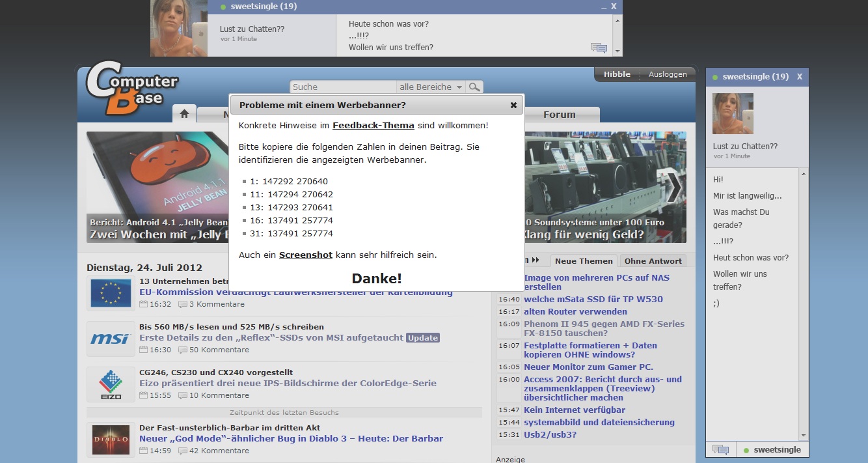This screenshot has width=868, height=463.
Task: Open the 'alle Bereiche' search scope dropdown
Action: (431, 87)
